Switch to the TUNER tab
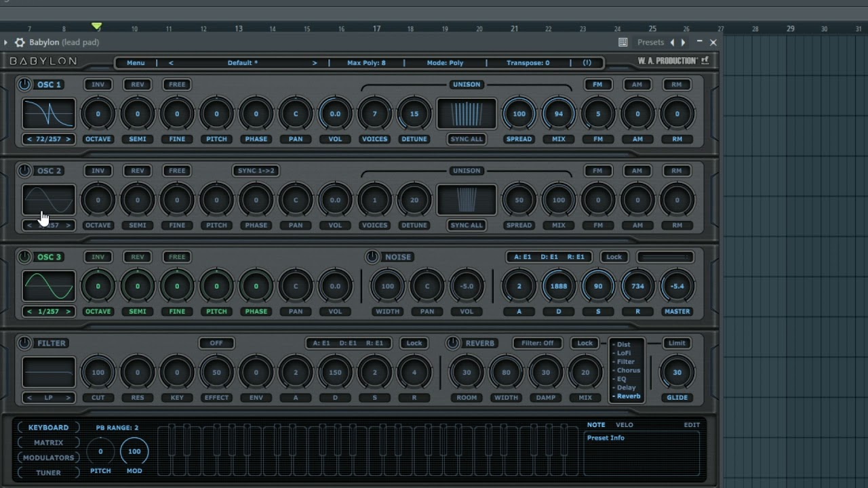The height and width of the screenshot is (488, 868). [48, 472]
